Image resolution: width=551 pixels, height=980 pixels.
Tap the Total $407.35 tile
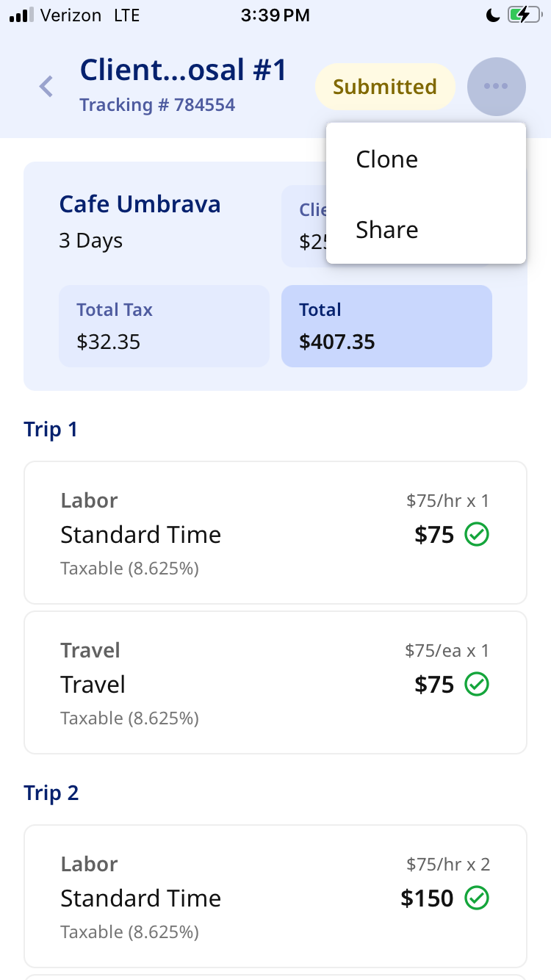coord(386,325)
